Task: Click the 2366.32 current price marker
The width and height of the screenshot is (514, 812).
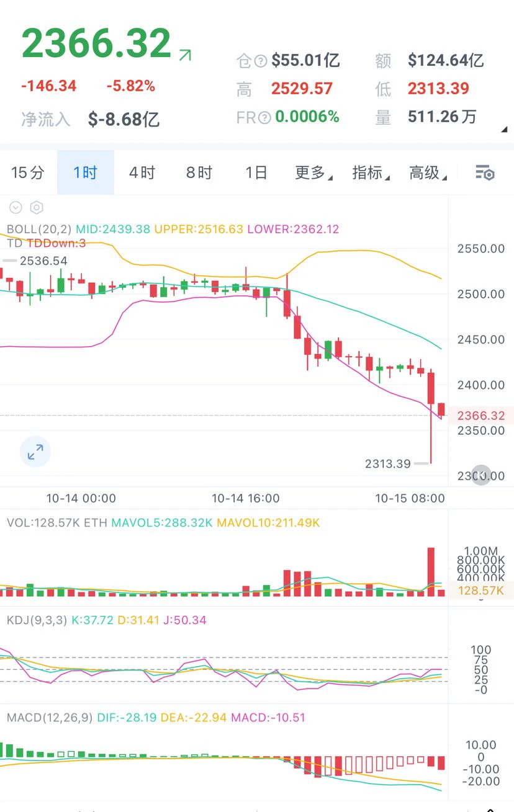Action: click(481, 416)
